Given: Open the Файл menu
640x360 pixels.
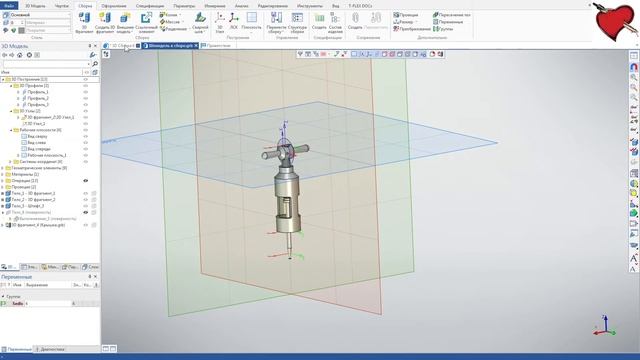Looking at the screenshot, I should pyautogui.click(x=9, y=6).
